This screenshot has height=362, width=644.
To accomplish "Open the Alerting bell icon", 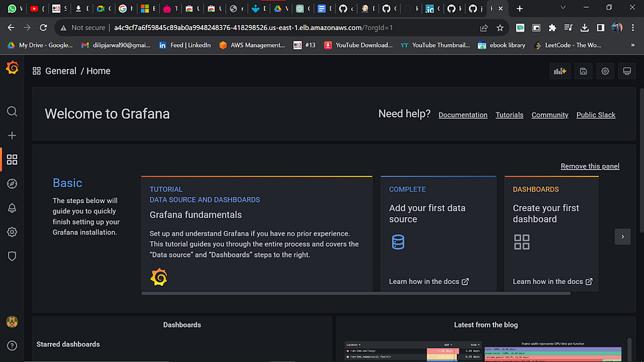I will coord(12,208).
